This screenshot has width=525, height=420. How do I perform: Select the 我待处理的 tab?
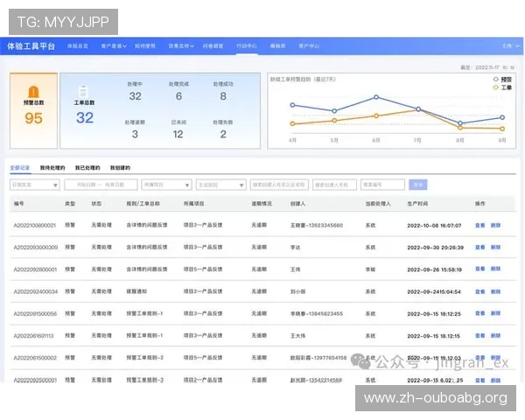tap(52, 166)
